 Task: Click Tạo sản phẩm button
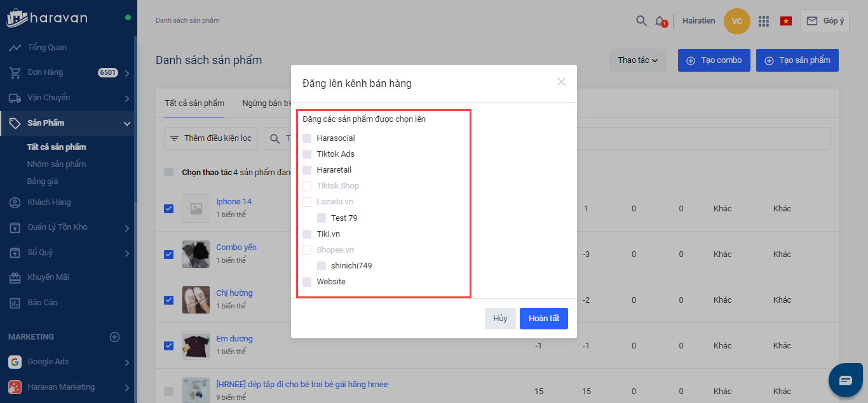[x=797, y=60]
